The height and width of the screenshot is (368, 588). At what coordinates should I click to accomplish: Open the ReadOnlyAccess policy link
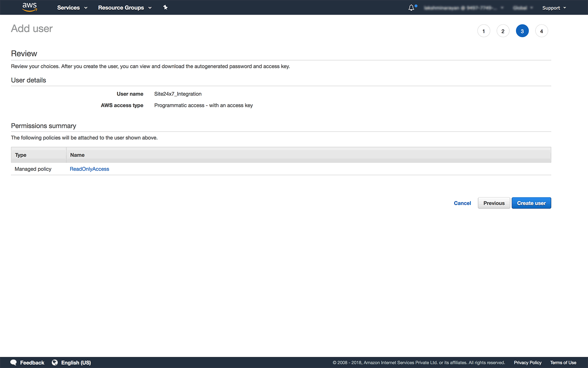pyautogui.click(x=89, y=169)
